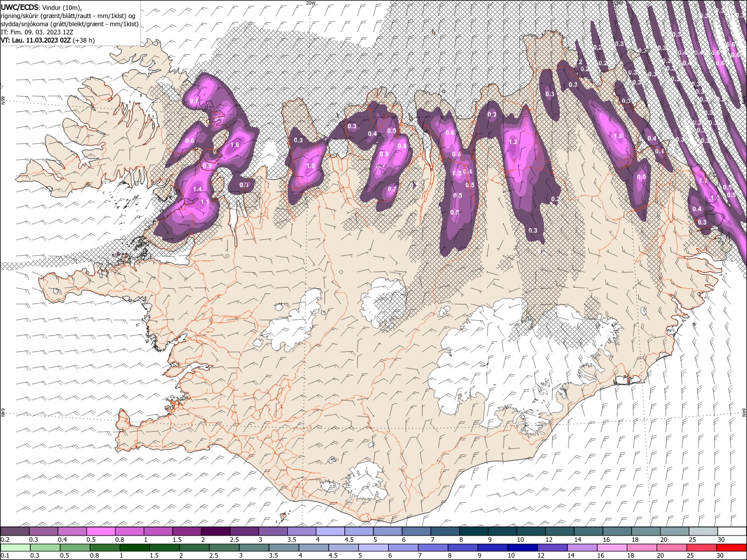
Task: Click the dark blue 10–12 rain legend swatch
Action: pos(522,548)
